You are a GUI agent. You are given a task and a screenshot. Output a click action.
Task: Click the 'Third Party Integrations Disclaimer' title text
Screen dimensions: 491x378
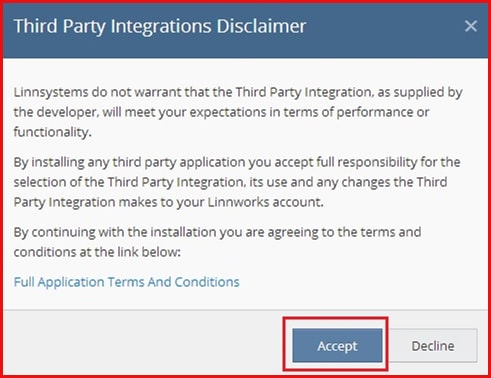160,26
